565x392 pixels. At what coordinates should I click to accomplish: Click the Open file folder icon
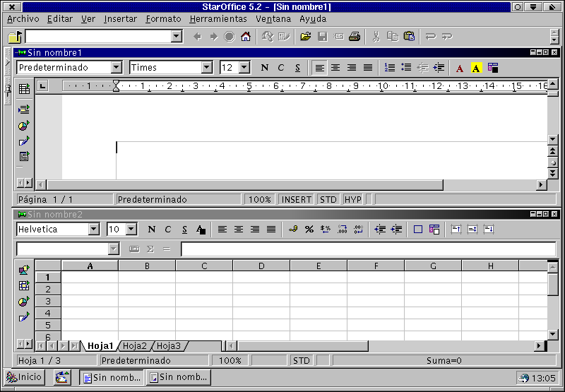[x=305, y=37]
